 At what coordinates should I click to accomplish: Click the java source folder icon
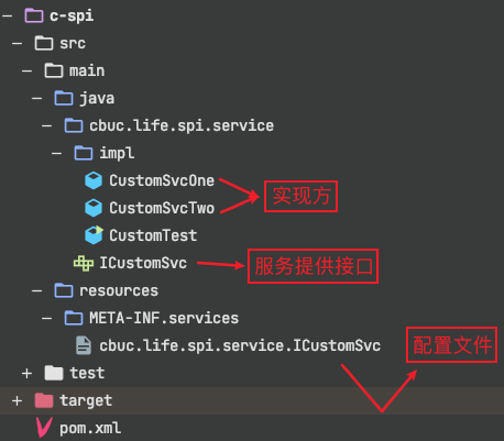tap(64, 98)
